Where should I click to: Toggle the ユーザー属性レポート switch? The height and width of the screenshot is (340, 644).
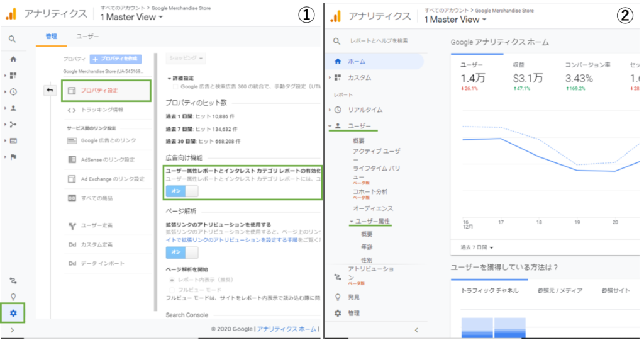pos(182,191)
